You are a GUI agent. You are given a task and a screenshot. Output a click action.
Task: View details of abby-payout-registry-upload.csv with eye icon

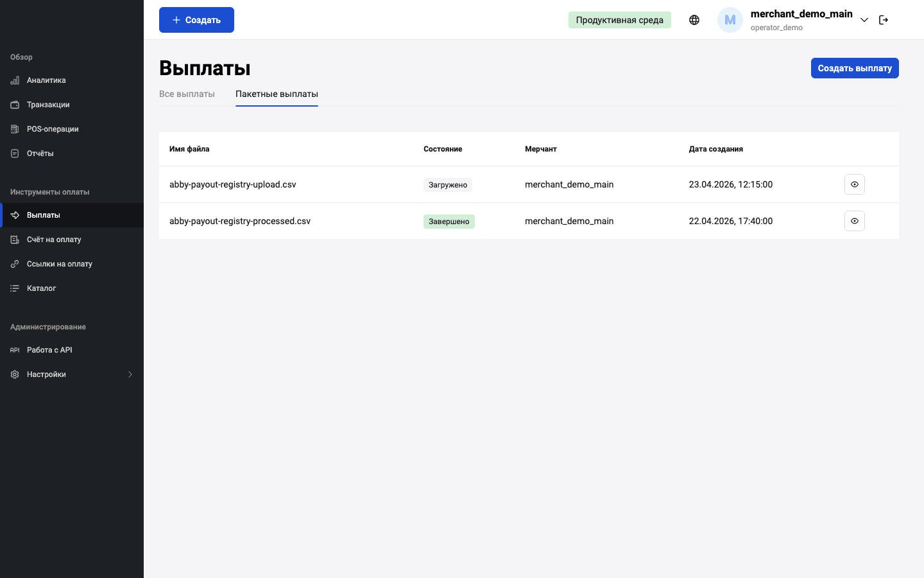(855, 184)
